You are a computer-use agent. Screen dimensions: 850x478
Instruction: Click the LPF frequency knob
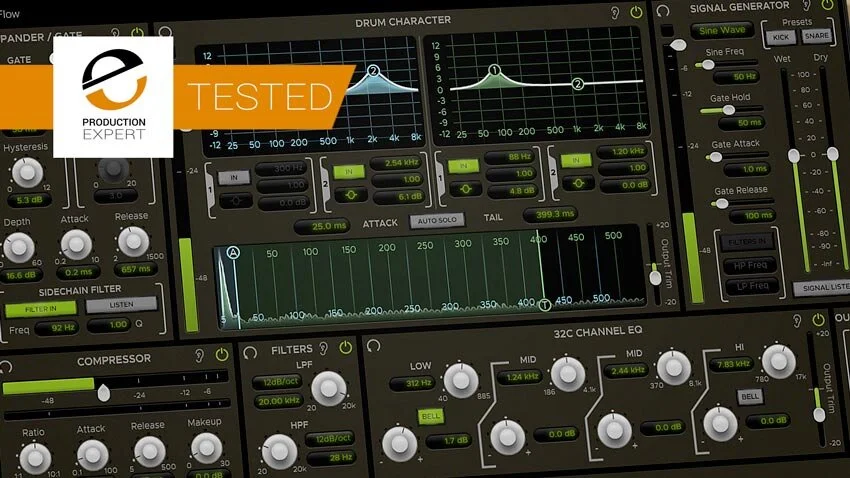pos(329,389)
